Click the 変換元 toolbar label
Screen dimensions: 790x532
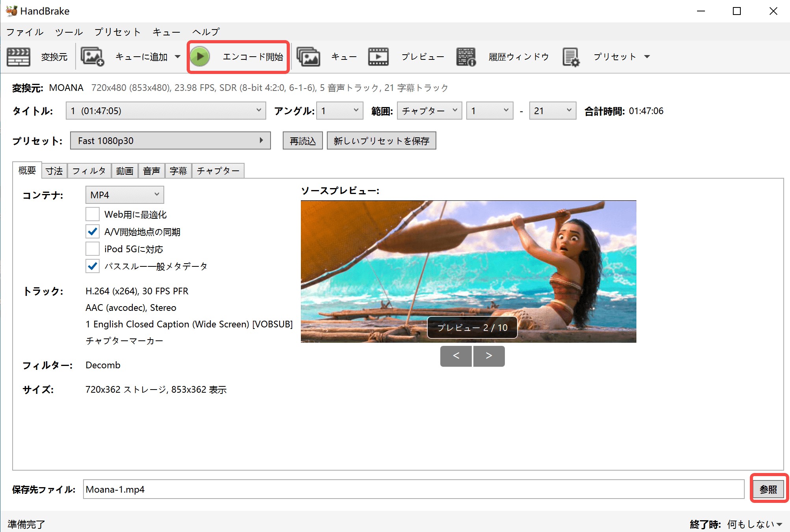[54, 57]
